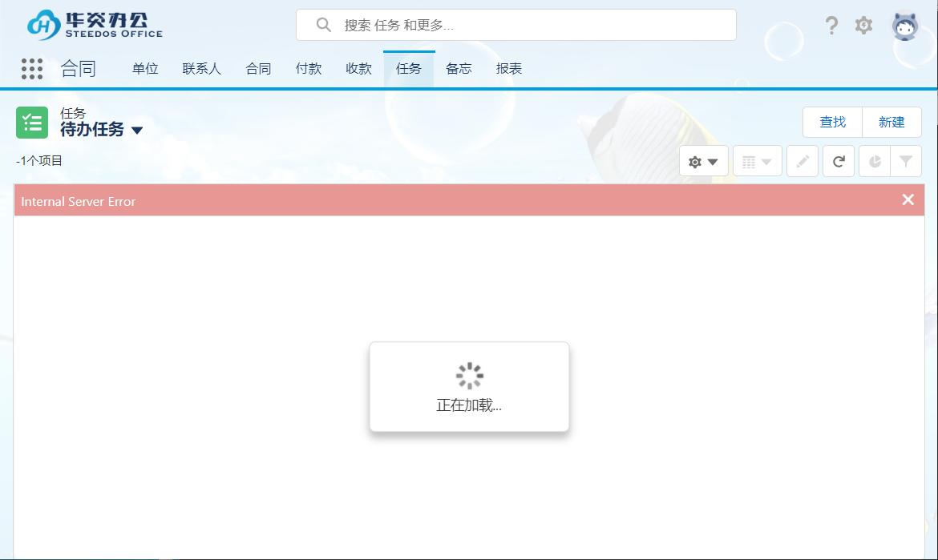
Task: Click the -1个项目 item count text
Action: pyautogui.click(x=39, y=161)
